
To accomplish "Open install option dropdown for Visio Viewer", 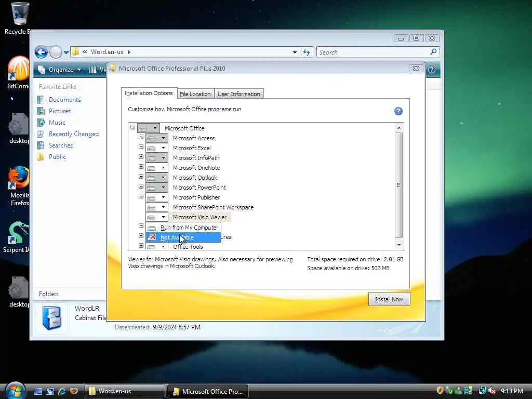I will 157,217.
